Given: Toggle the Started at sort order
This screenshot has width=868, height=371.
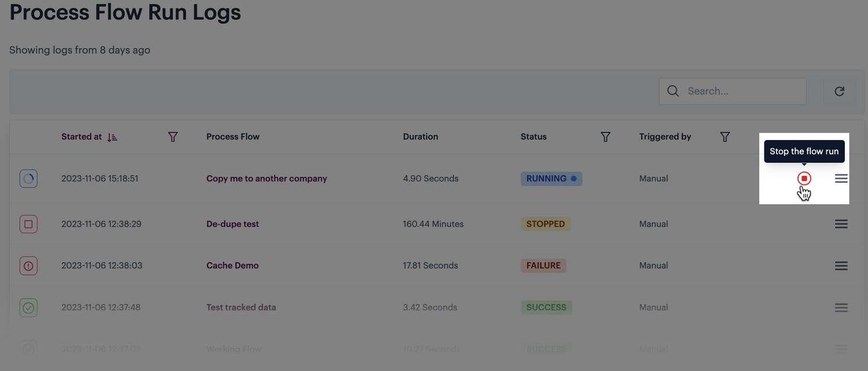Looking at the screenshot, I should (x=112, y=137).
